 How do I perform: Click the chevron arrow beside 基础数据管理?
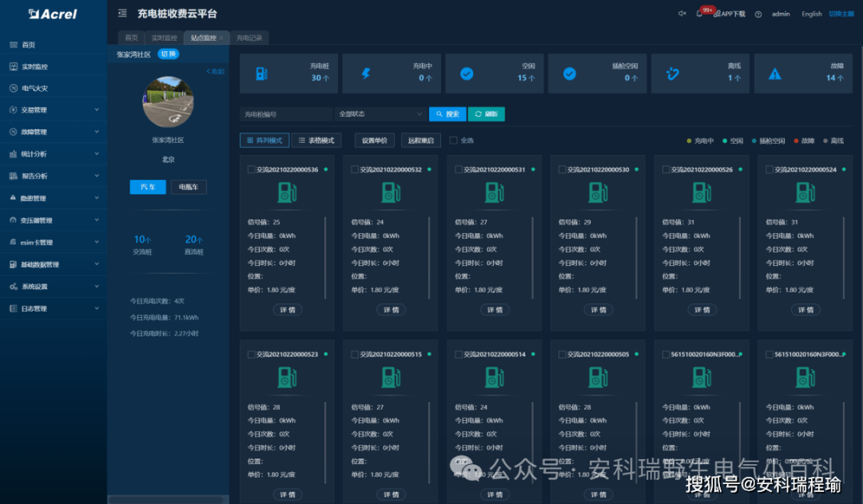(97, 264)
